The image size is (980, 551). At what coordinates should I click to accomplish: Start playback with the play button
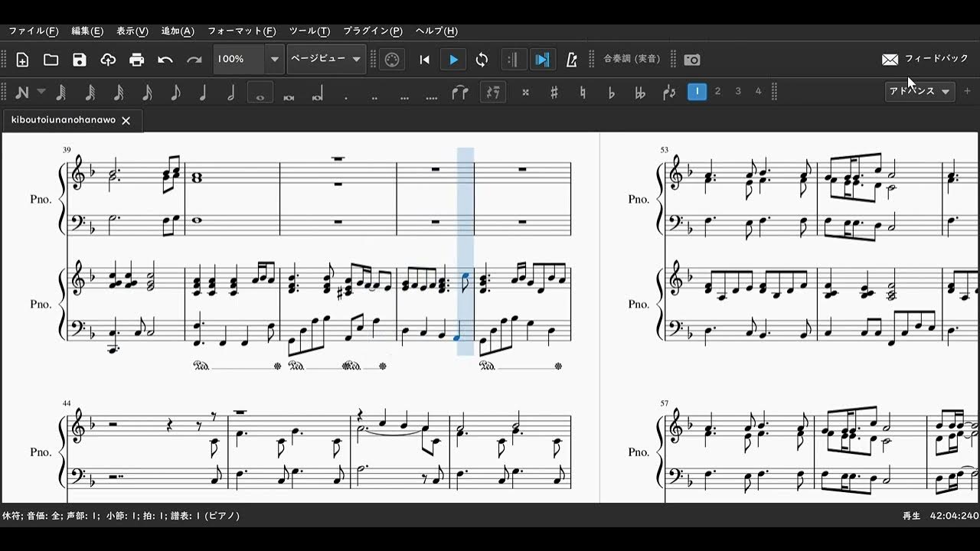453,60
